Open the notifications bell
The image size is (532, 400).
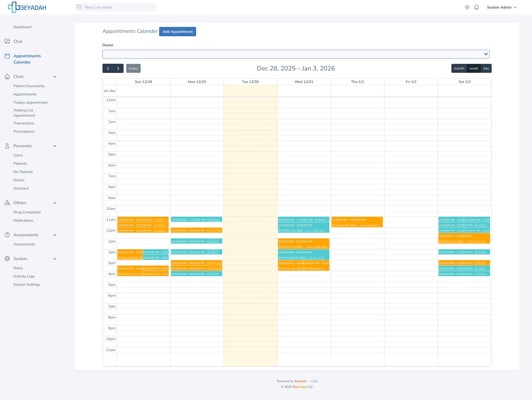(x=476, y=7)
